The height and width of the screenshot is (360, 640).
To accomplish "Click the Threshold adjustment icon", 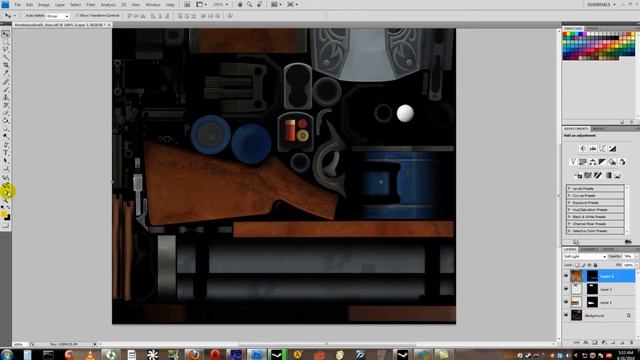I will tap(598, 176).
